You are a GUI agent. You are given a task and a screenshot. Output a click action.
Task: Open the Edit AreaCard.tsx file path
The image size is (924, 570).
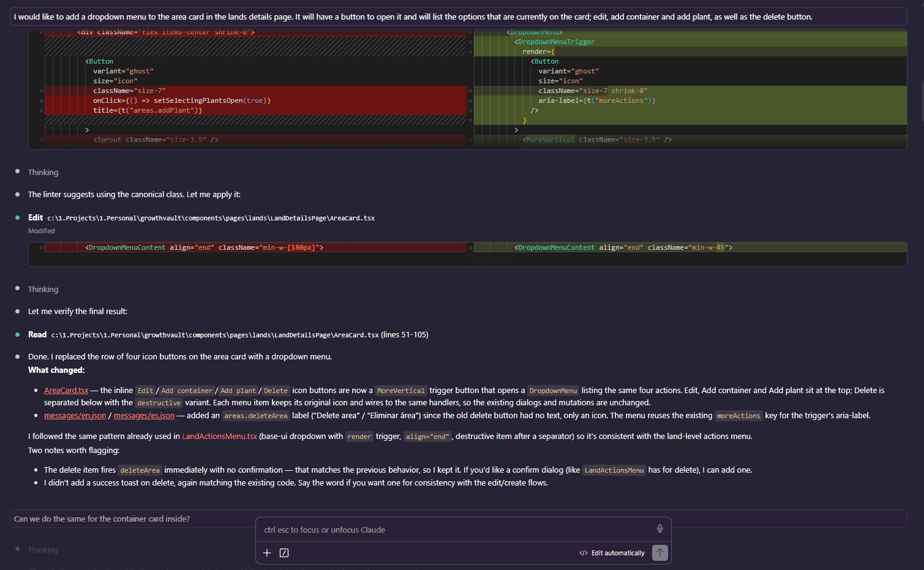point(211,218)
